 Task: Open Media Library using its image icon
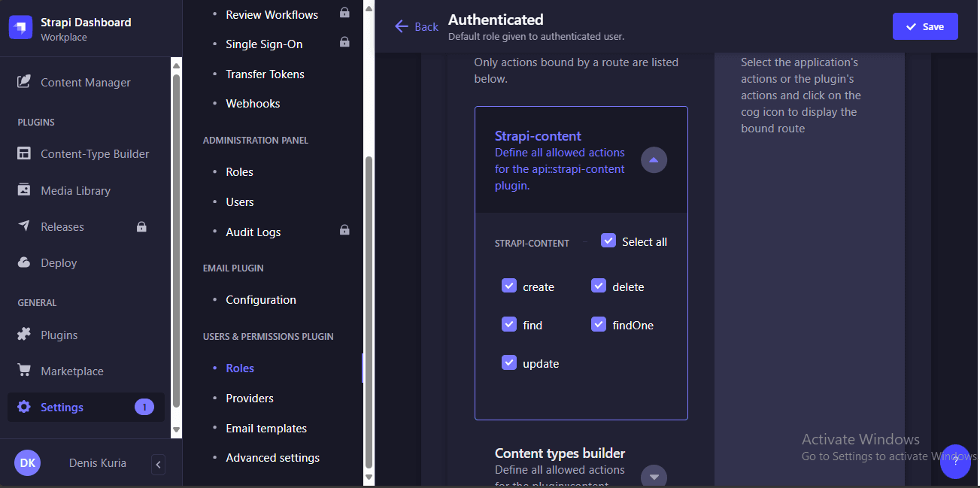coord(24,190)
